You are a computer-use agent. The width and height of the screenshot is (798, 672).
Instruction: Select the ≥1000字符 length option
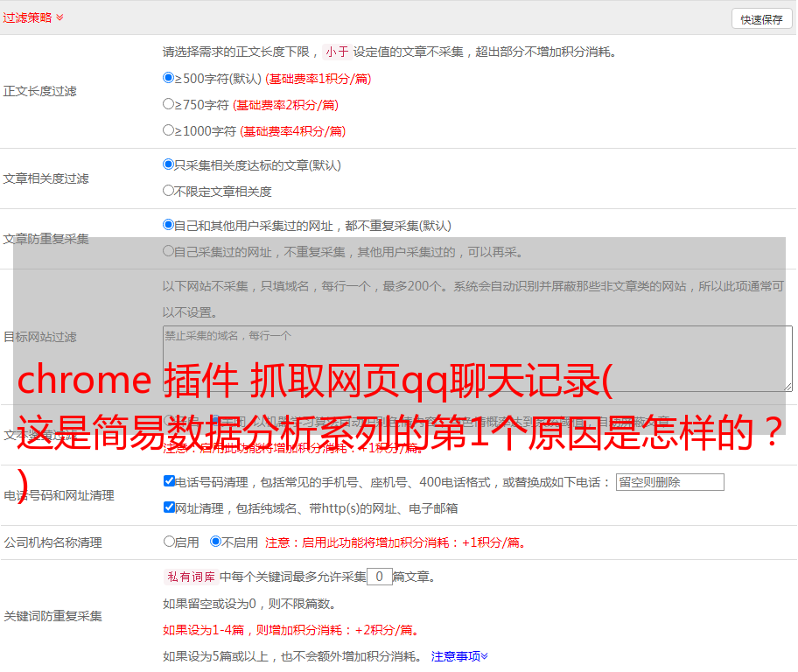click(x=168, y=130)
